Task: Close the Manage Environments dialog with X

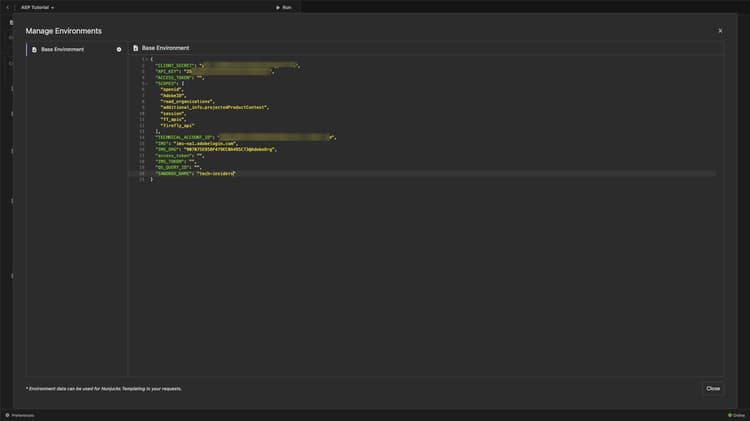Action: 720,31
